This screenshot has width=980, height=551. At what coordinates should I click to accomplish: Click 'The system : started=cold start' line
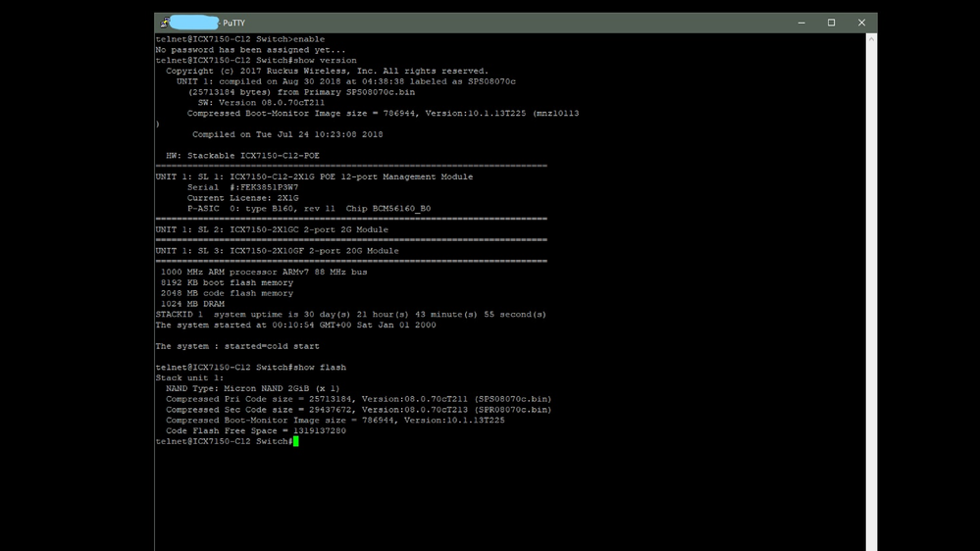(236, 346)
